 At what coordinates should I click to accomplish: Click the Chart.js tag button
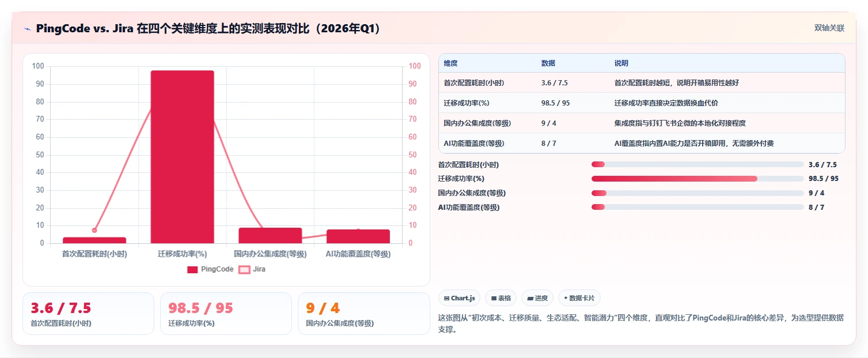click(460, 298)
